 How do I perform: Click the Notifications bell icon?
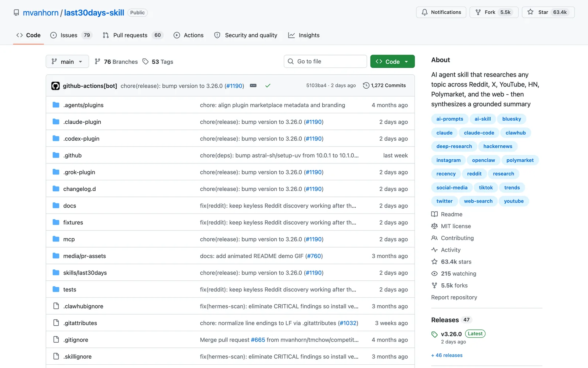(424, 12)
